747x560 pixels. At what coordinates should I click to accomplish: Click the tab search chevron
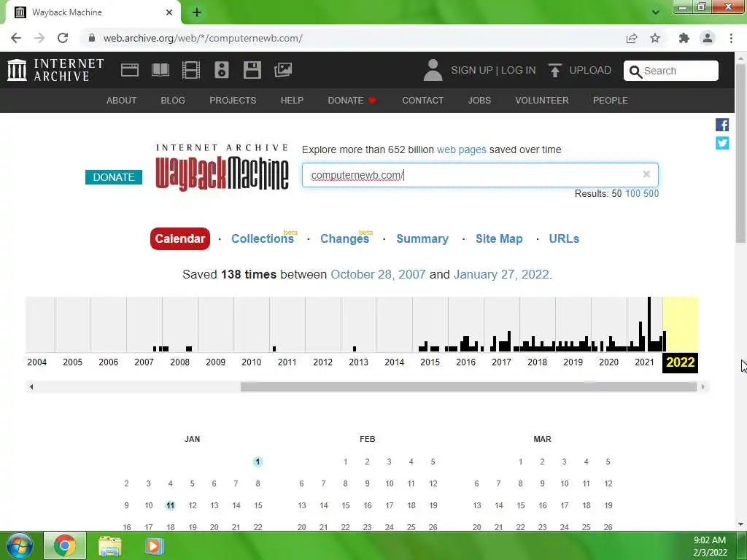click(656, 12)
